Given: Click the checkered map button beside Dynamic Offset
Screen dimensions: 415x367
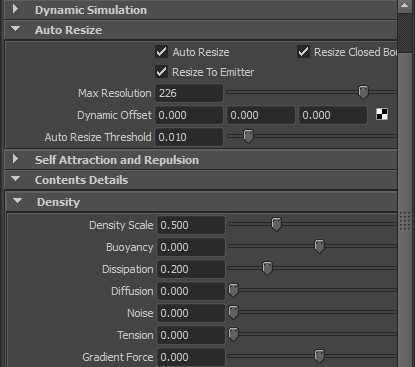Looking at the screenshot, I should click(x=382, y=114).
